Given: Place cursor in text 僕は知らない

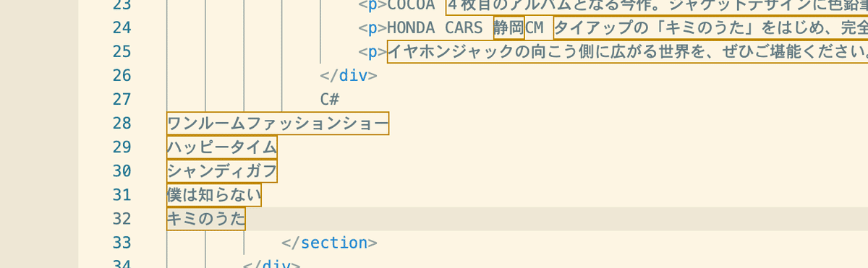Looking at the screenshot, I should [214, 195].
